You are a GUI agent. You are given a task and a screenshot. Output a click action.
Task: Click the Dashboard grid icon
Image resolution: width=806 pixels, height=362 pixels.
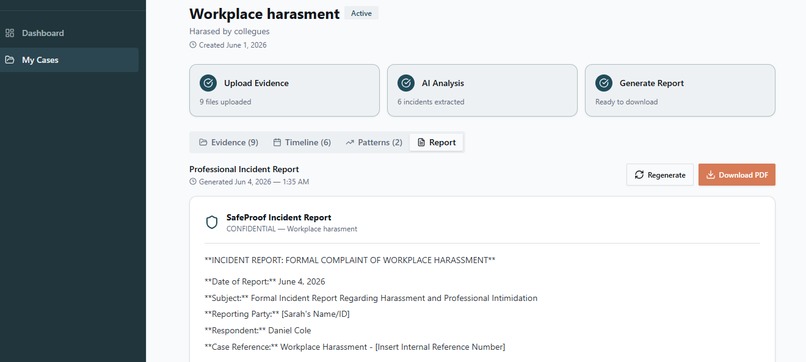9,33
